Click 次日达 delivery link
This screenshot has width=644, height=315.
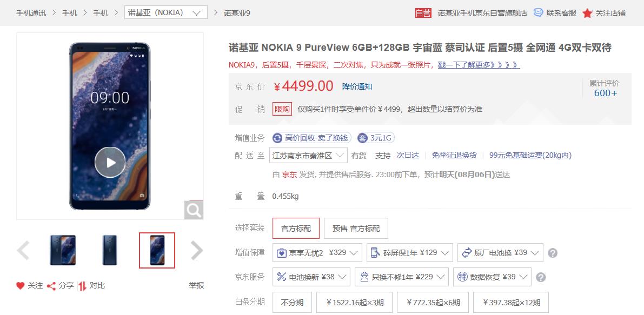click(408, 156)
